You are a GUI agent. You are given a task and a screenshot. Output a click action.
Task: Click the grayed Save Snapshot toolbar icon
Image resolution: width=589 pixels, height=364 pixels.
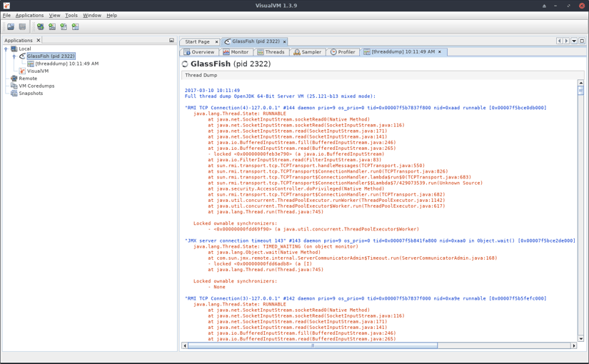coord(23,26)
